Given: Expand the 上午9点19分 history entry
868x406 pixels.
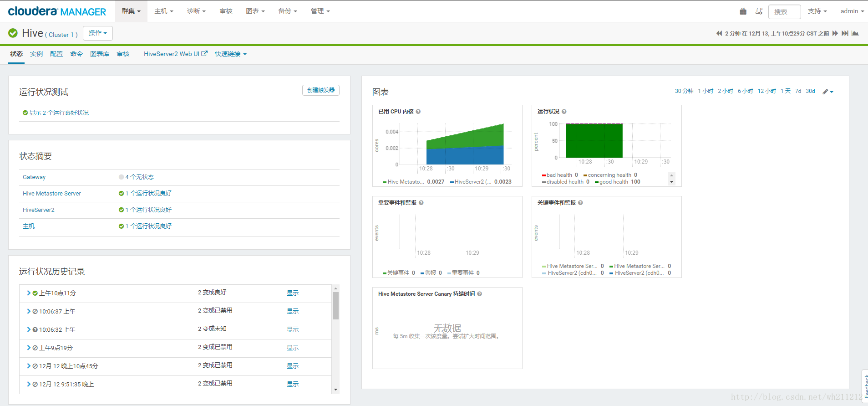Looking at the screenshot, I should pyautogui.click(x=29, y=348).
